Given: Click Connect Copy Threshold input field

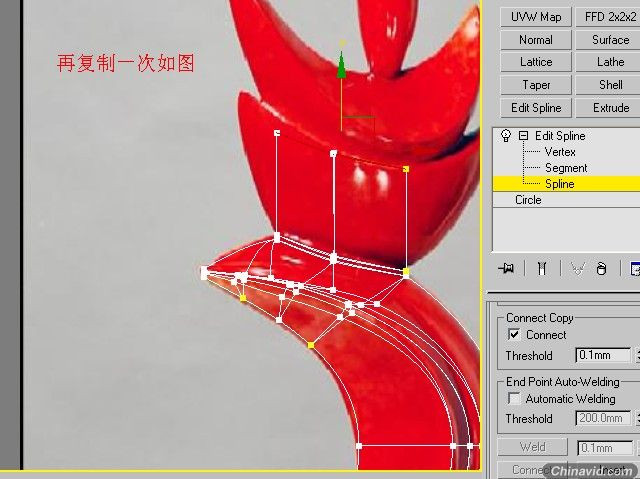Looking at the screenshot, I should [x=603, y=356].
